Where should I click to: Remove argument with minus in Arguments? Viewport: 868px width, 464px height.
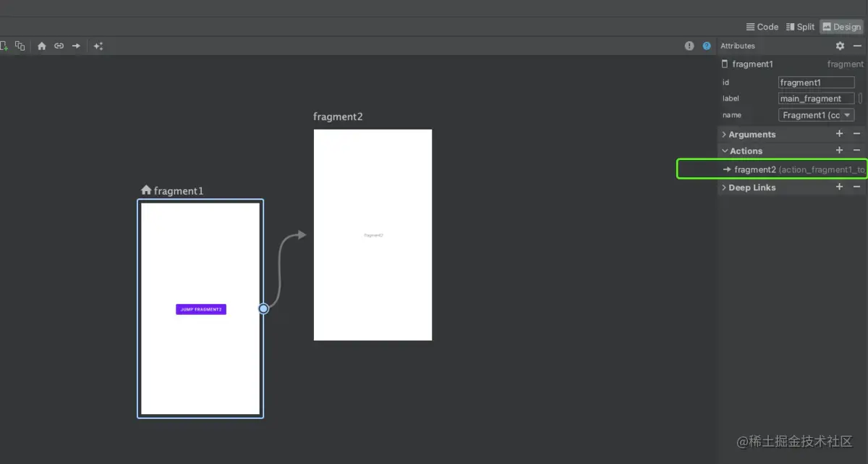click(856, 134)
